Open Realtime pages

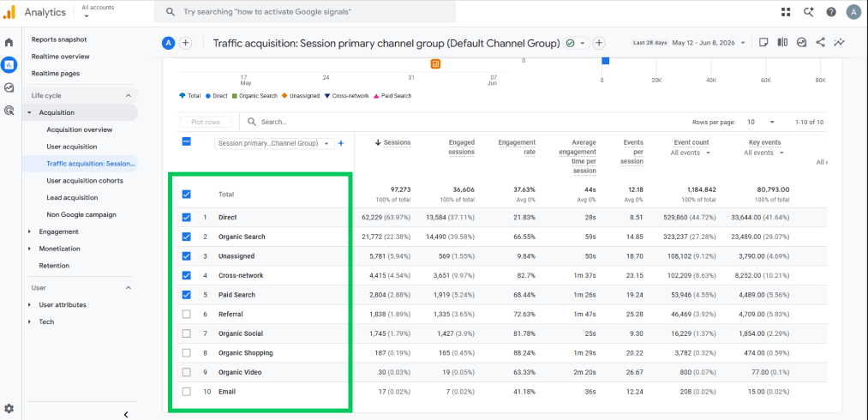click(56, 73)
